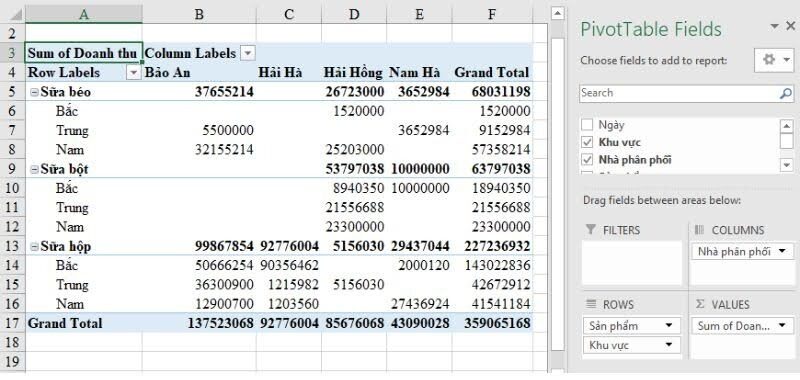Select row 5 header
This screenshot has height=380, width=800.
pyautogui.click(x=12, y=92)
